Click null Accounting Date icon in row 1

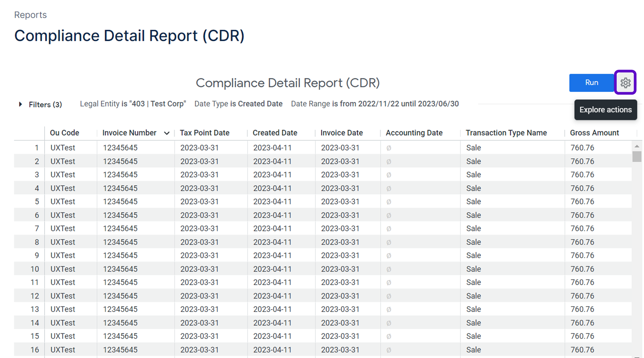pyautogui.click(x=389, y=148)
